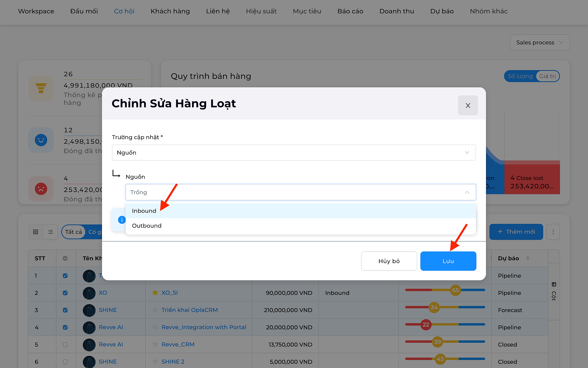588x368 pixels.
Task: Switch to list view icon
Action: [50, 232]
